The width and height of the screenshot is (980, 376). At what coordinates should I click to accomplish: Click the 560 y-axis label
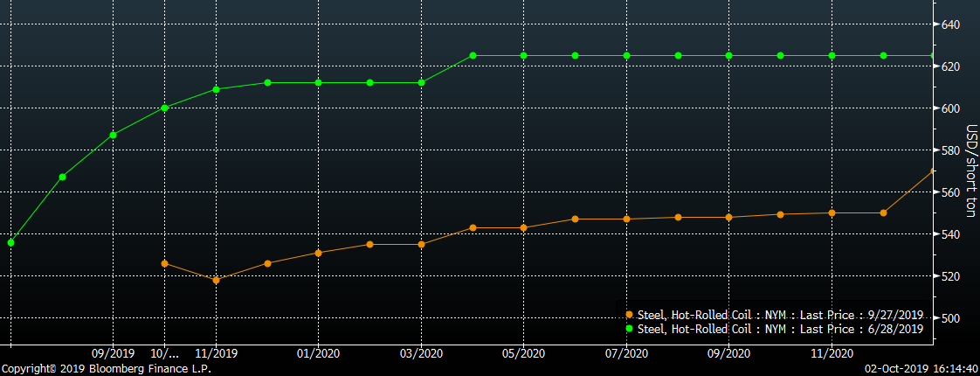(950, 192)
